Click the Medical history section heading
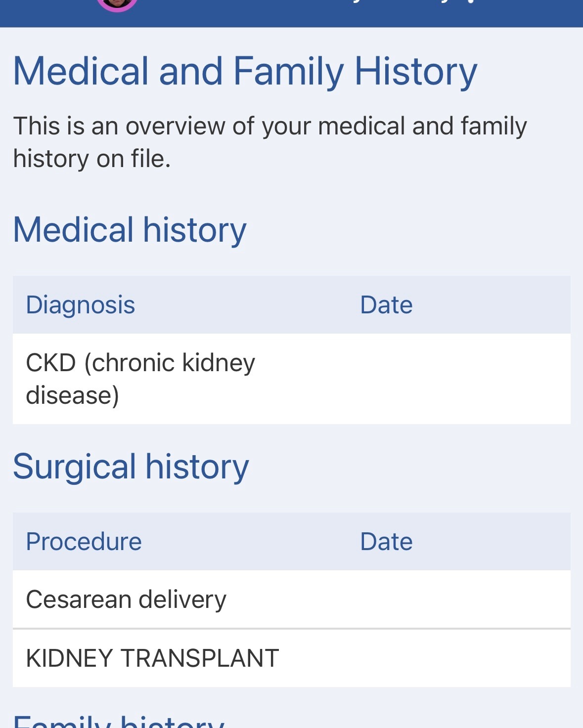583x728 pixels. point(130,230)
